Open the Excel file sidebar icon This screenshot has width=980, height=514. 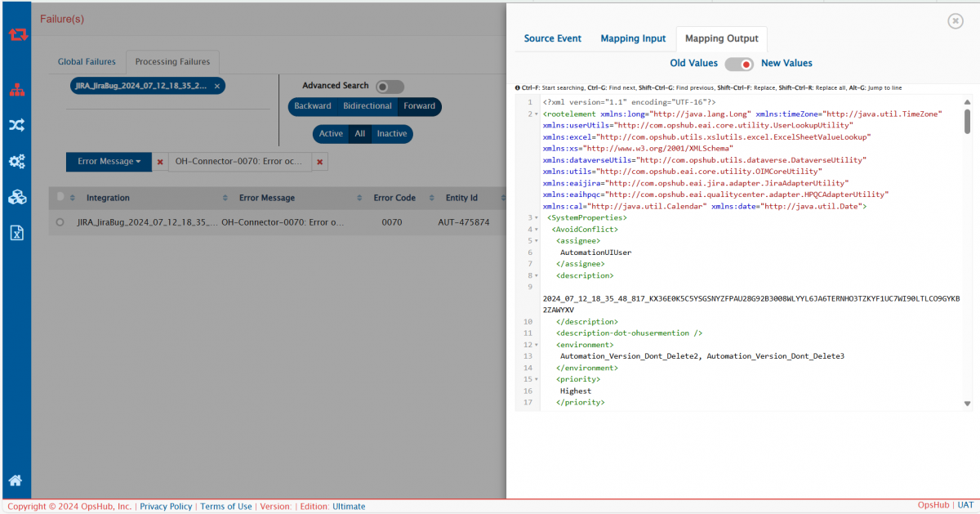(16, 233)
